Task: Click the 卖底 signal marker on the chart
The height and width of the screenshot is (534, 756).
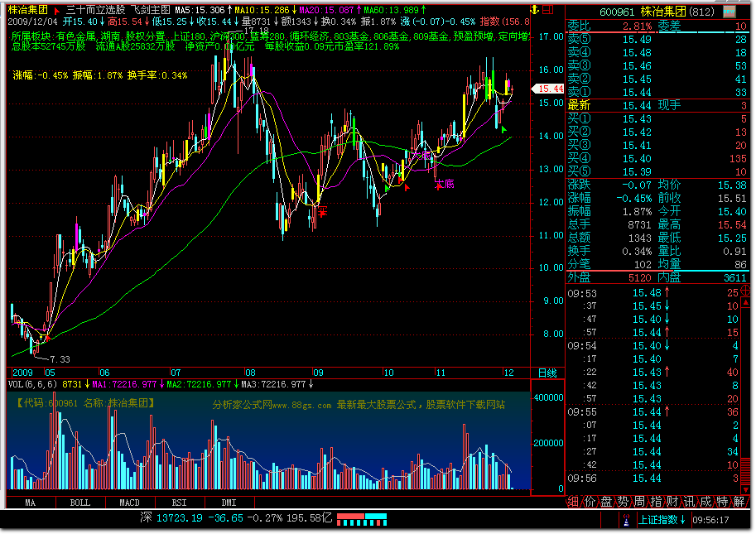Action: tap(445, 184)
